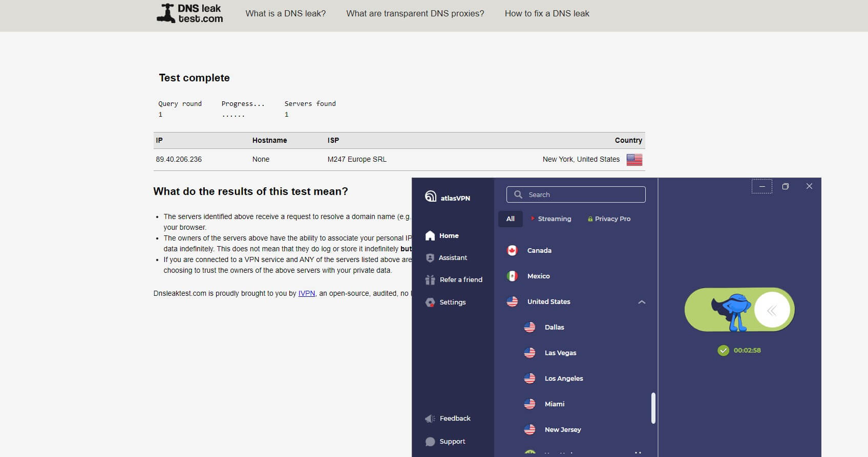Open the Settings label in atlasVPN
Viewport: 868px width, 457px height.
453,302
